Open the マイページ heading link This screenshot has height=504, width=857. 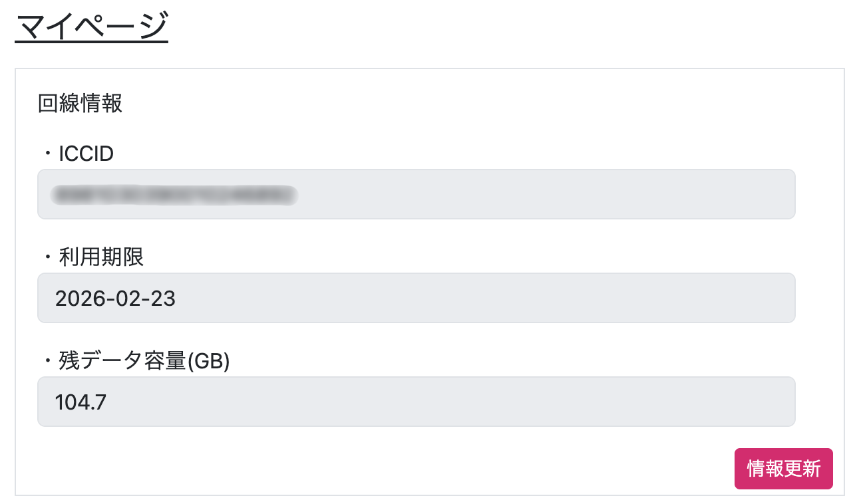click(91, 28)
